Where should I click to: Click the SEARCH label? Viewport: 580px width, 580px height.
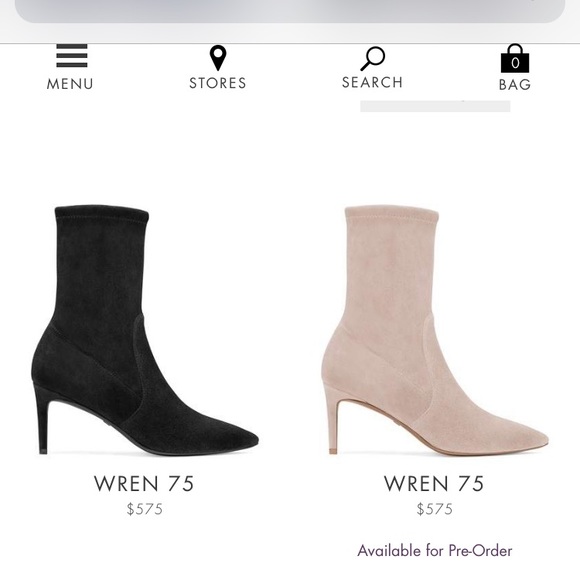point(372,82)
